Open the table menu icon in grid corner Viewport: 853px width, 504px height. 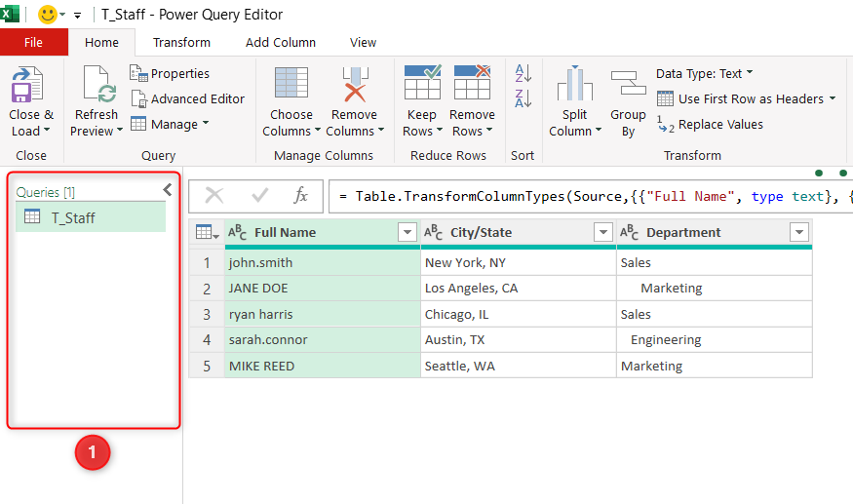[207, 232]
